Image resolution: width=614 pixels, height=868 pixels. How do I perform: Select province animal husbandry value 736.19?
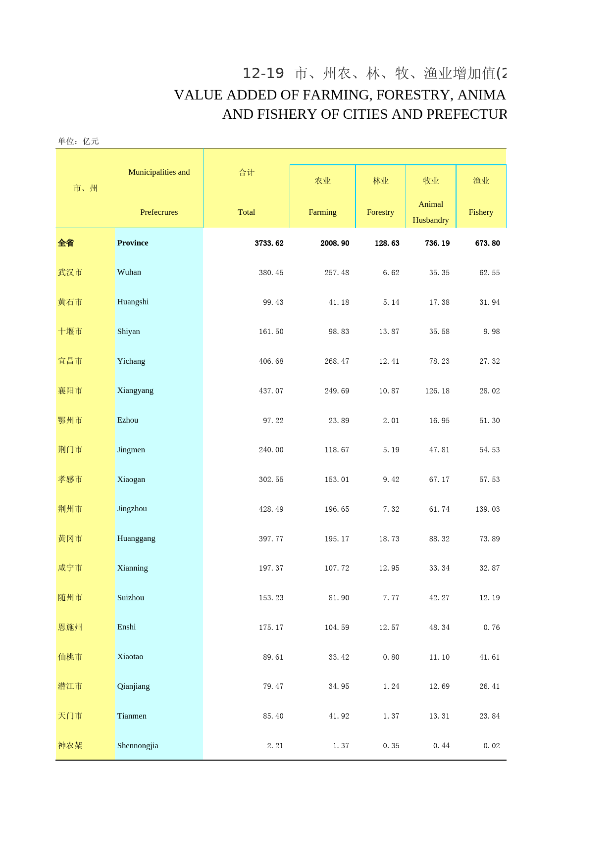click(x=437, y=243)
